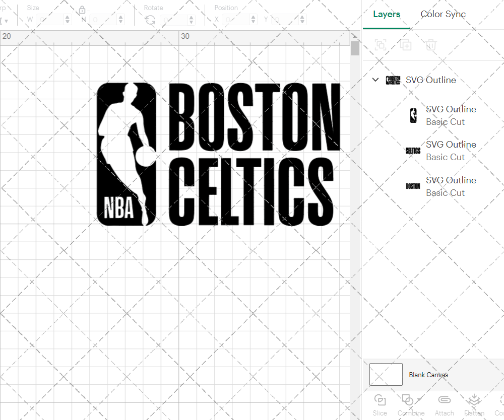Viewport: 504px width, 420px height.
Task: Click the Layers tab
Action: pos(386,14)
